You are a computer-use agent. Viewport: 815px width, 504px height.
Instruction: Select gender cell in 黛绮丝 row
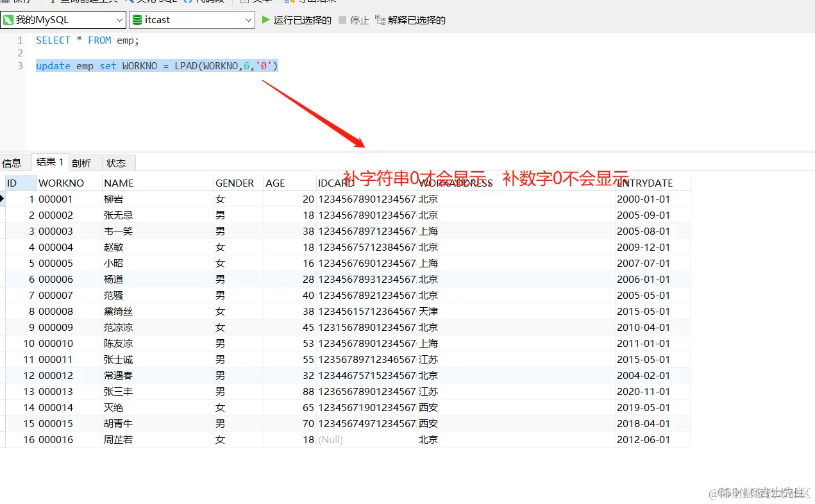point(239,311)
